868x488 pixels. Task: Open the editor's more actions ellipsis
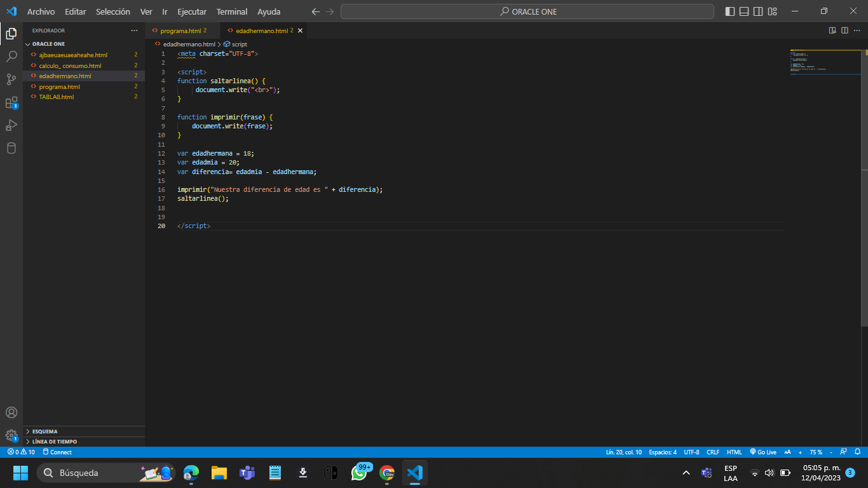click(858, 30)
